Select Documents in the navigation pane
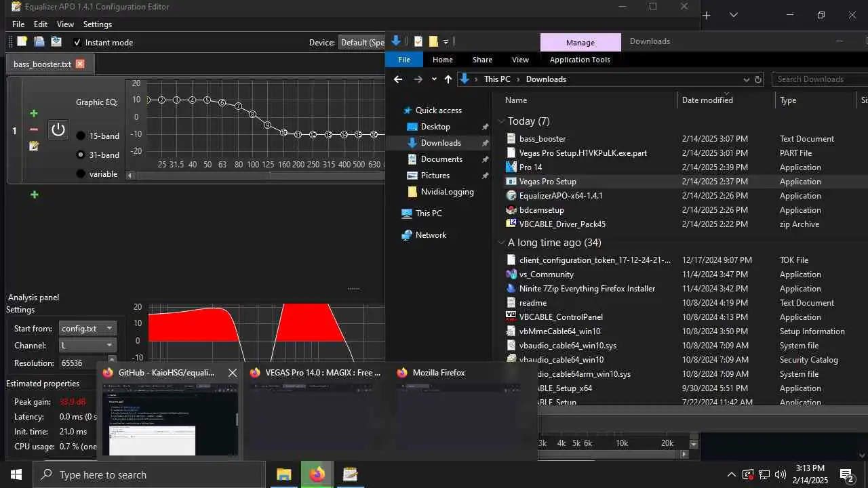The width and height of the screenshot is (868, 488). tap(441, 159)
